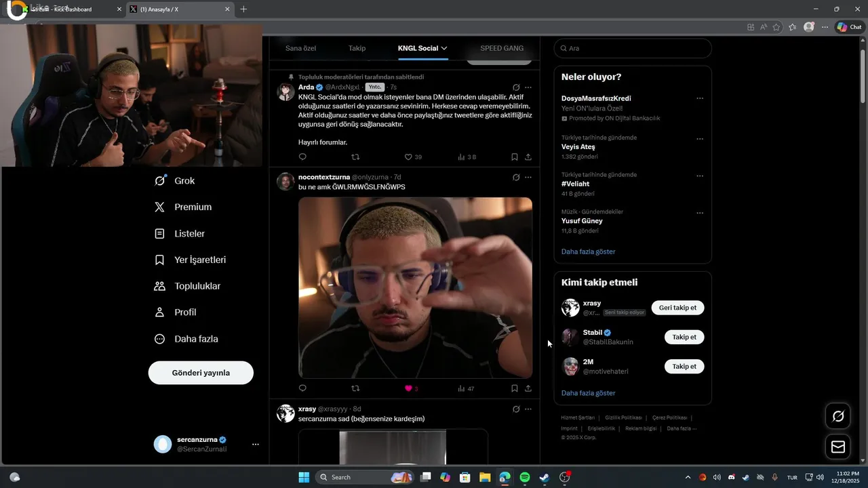Viewport: 868px width, 488px height.
Task: Open File Explorer from the taskbar
Action: (x=485, y=477)
